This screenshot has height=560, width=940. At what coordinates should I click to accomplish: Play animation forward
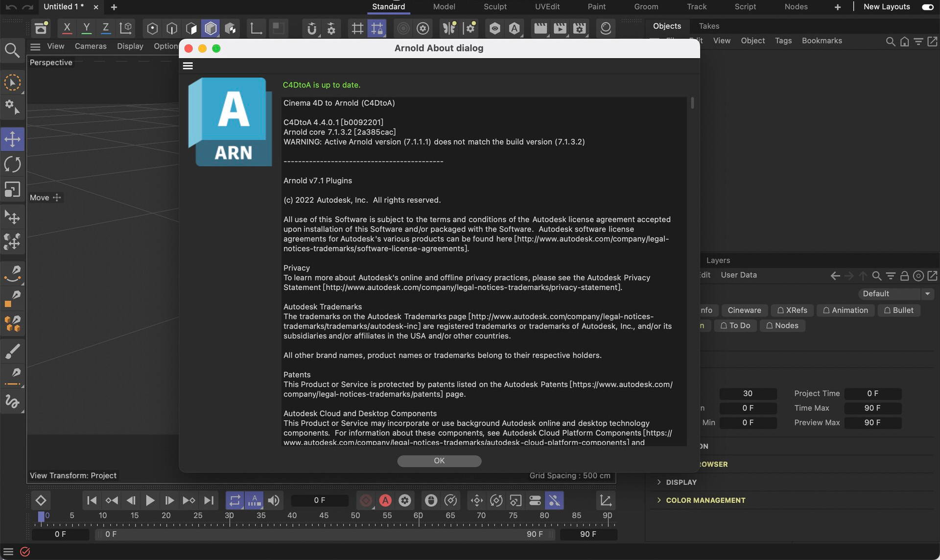[150, 500]
